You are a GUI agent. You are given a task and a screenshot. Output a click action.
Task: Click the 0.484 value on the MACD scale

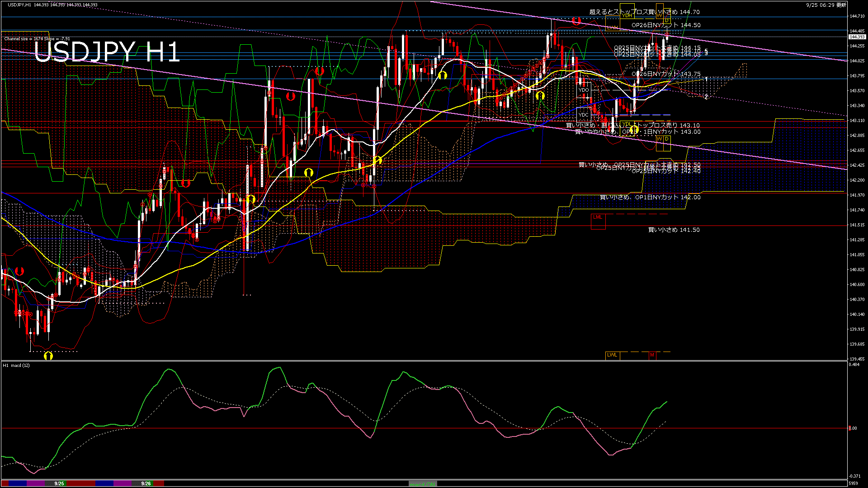click(854, 365)
